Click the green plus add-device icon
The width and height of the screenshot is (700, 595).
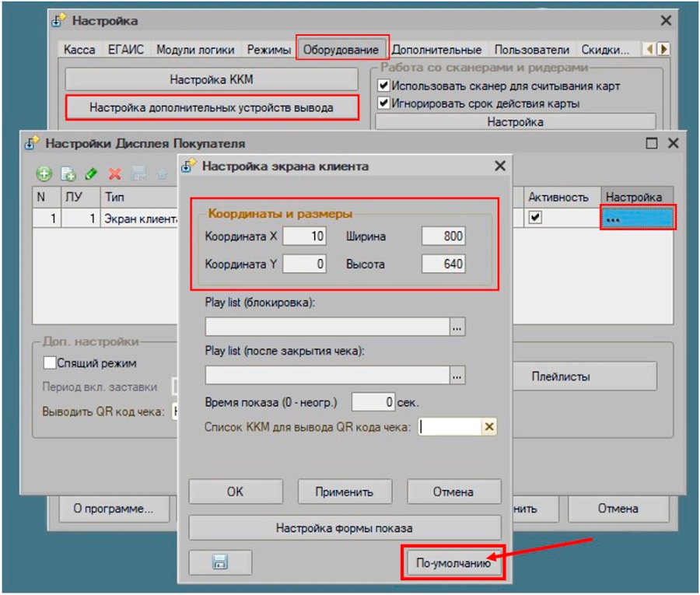(44, 173)
